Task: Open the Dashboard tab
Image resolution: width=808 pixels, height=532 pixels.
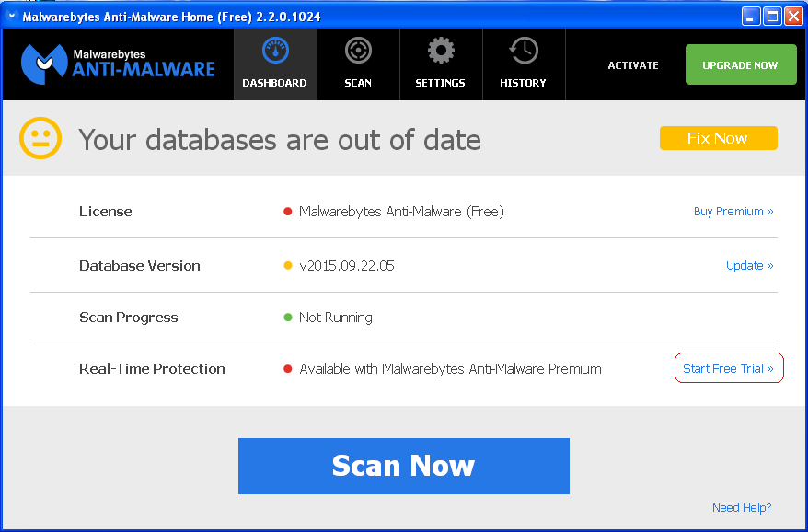Action: tap(275, 64)
